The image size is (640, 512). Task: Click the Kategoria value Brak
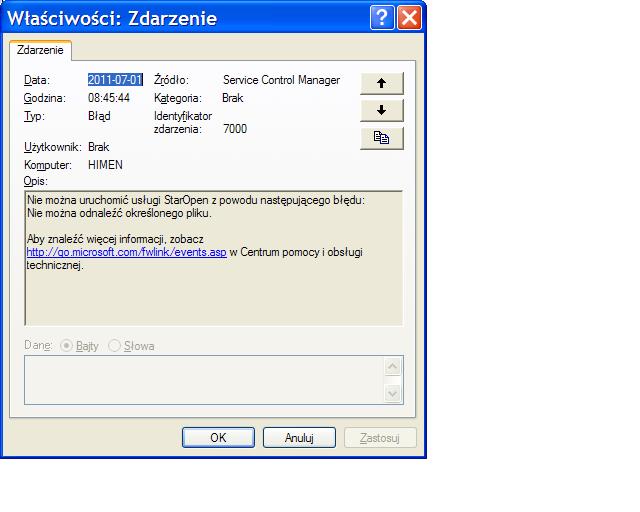(233, 98)
